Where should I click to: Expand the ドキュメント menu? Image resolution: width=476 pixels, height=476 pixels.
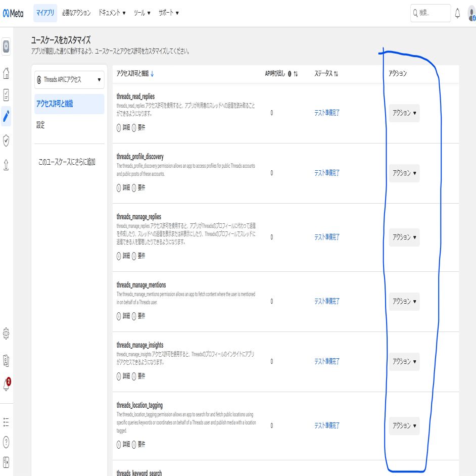112,13
